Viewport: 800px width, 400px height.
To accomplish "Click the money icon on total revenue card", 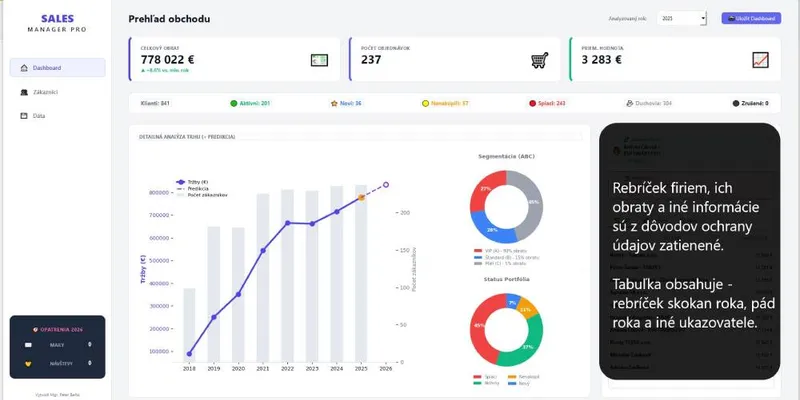I will tap(319, 60).
